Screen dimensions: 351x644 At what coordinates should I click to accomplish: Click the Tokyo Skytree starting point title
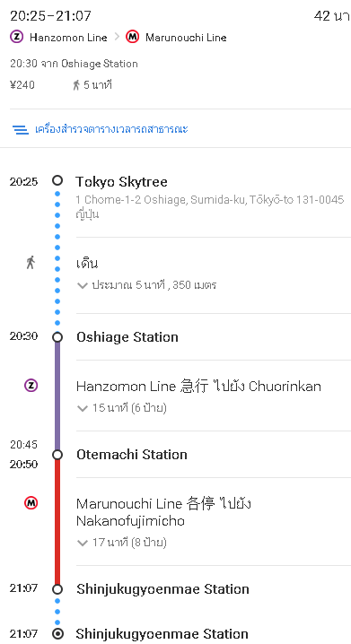(x=121, y=182)
